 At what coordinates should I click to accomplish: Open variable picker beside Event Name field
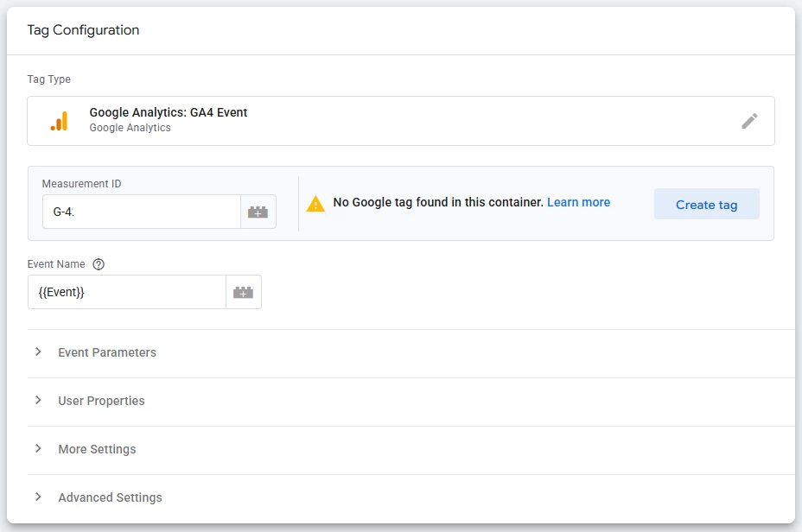click(x=244, y=293)
